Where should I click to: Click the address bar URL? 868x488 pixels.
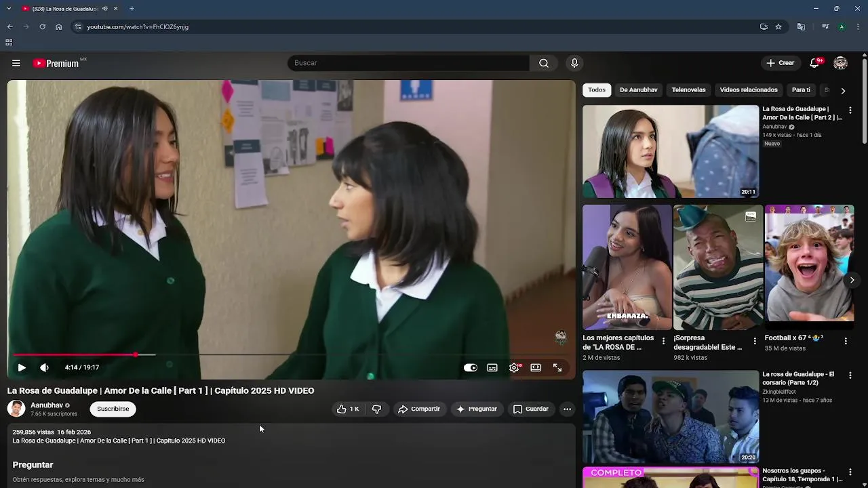click(x=138, y=26)
